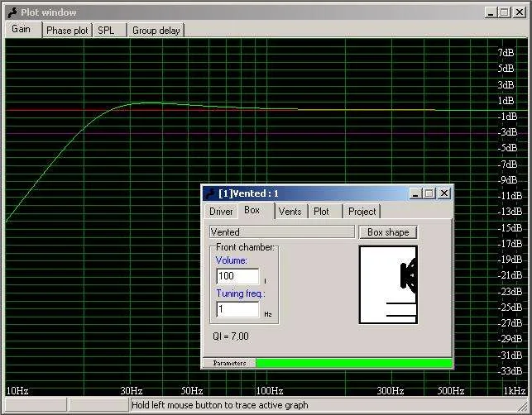Maximize the Vented window
Screen dimensions: 532x415
coord(429,193)
